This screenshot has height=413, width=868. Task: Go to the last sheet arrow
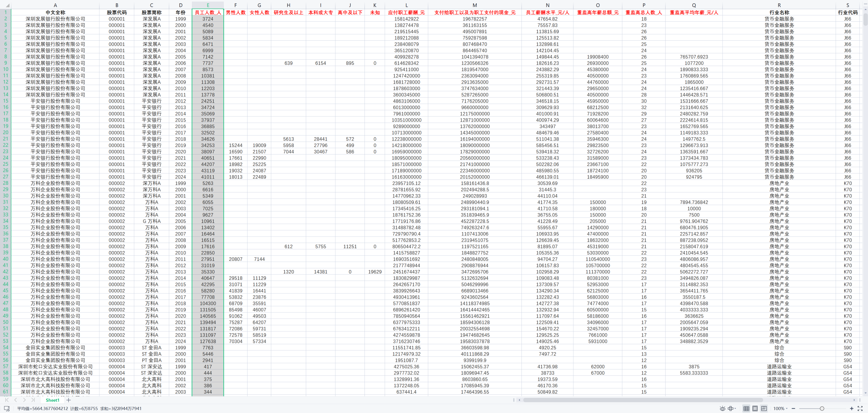(33, 400)
